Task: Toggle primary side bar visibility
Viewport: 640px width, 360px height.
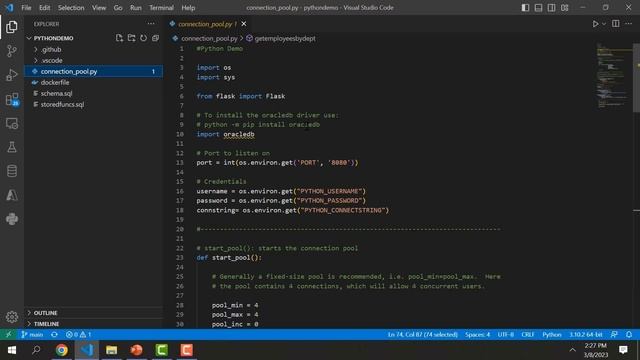Action: coord(525,8)
